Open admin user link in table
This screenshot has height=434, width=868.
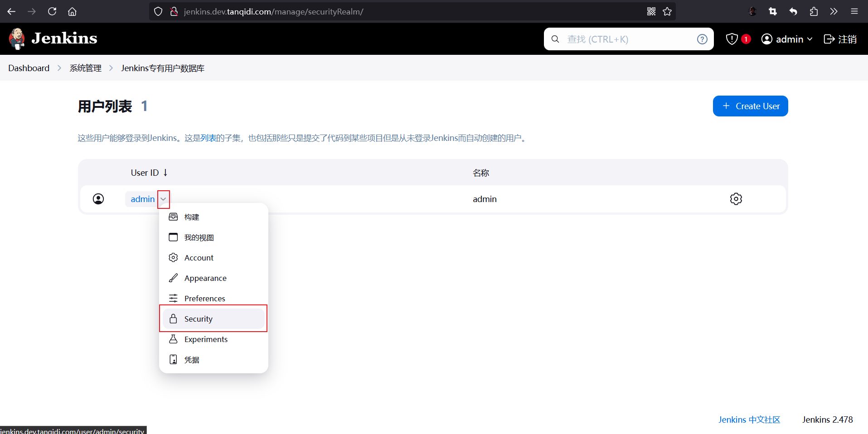(143, 199)
